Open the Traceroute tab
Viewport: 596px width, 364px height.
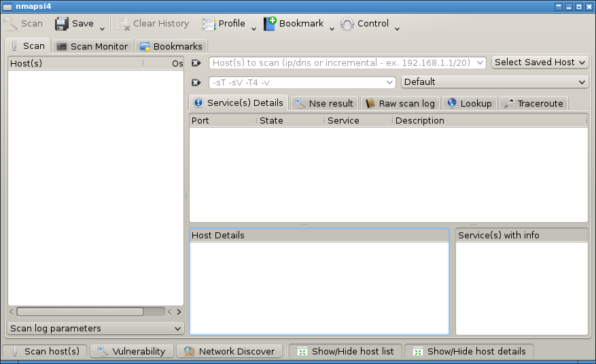[533, 103]
